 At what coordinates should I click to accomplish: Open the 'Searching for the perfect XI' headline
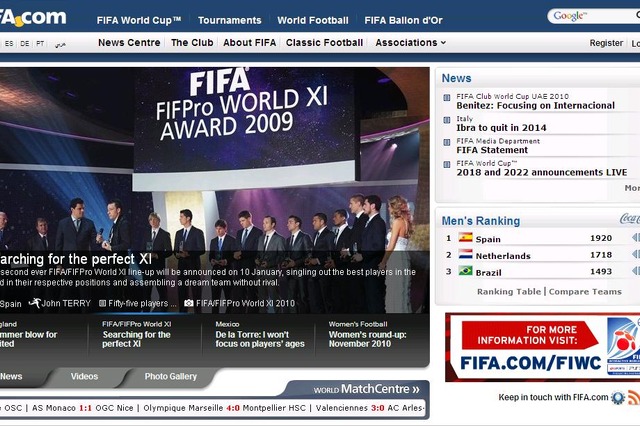[76, 259]
